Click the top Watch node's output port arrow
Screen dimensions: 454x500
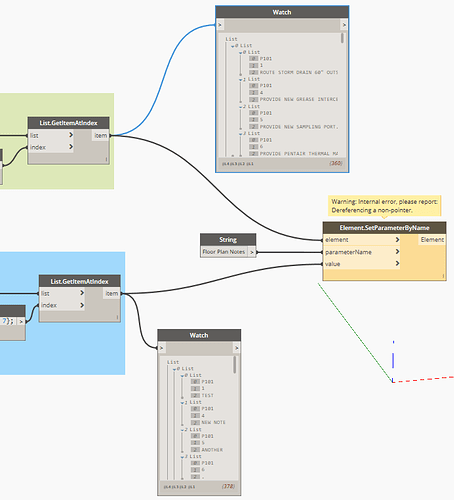coord(344,25)
